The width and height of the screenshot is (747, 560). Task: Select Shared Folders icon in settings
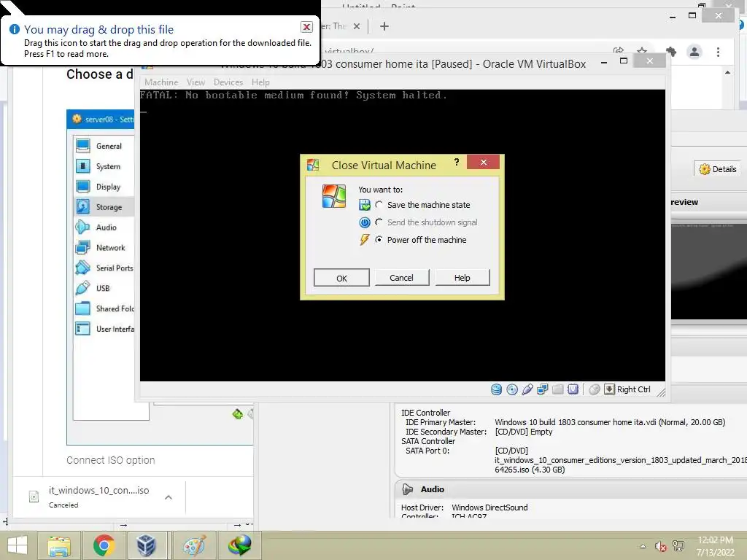[x=83, y=308]
